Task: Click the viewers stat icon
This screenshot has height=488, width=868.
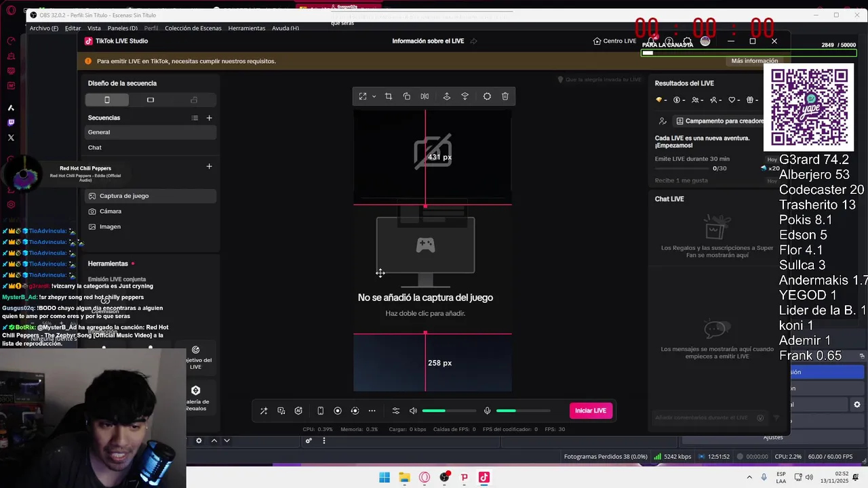Action: (695, 100)
